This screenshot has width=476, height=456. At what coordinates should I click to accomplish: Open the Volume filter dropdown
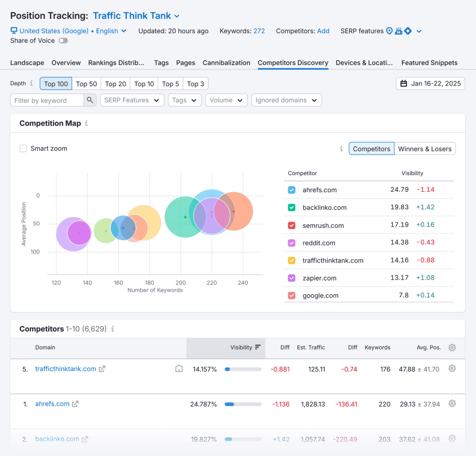pos(226,100)
